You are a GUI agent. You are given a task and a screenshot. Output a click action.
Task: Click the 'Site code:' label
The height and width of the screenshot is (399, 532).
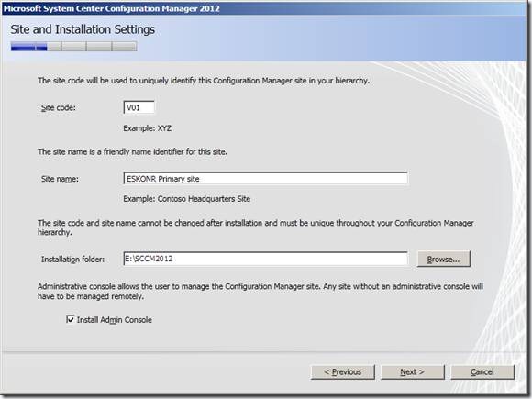pos(59,108)
